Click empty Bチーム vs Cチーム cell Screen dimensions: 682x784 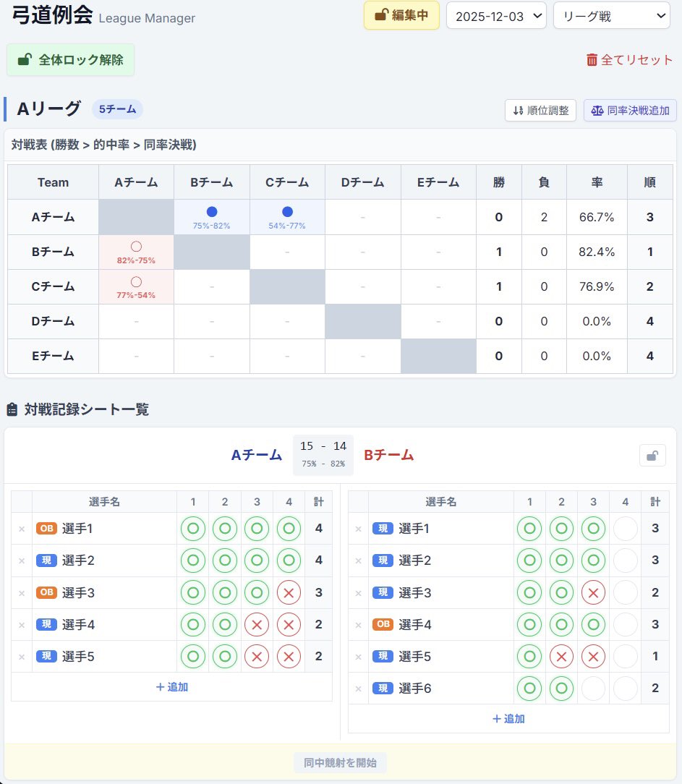click(287, 252)
